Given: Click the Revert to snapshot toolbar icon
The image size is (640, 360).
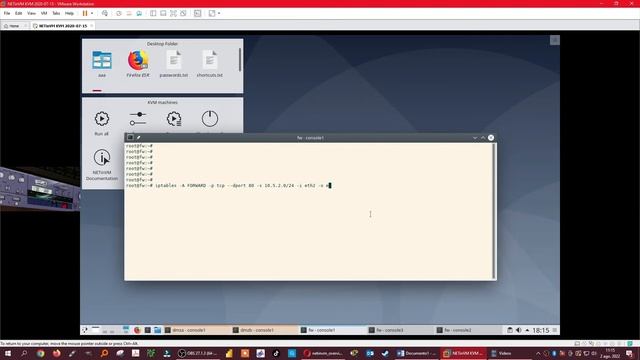Looking at the screenshot, I should pyautogui.click(x=129, y=13).
